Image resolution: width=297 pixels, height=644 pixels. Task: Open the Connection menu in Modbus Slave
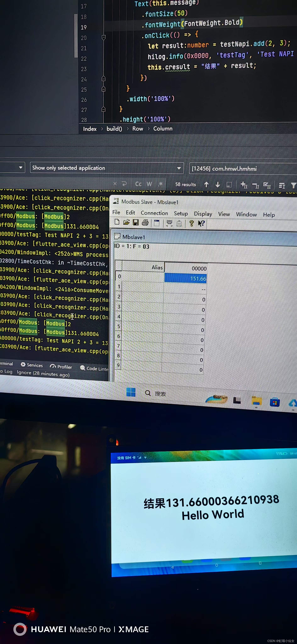154,213
